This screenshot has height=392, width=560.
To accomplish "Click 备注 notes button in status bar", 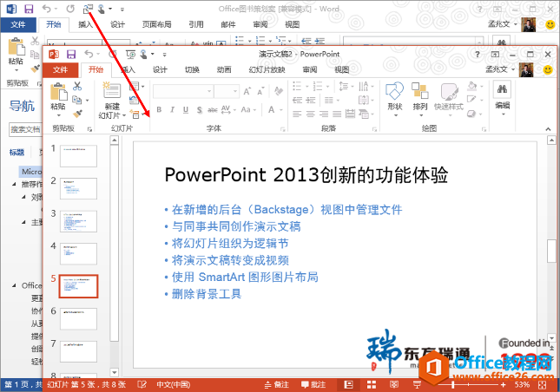I will (x=276, y=384).
